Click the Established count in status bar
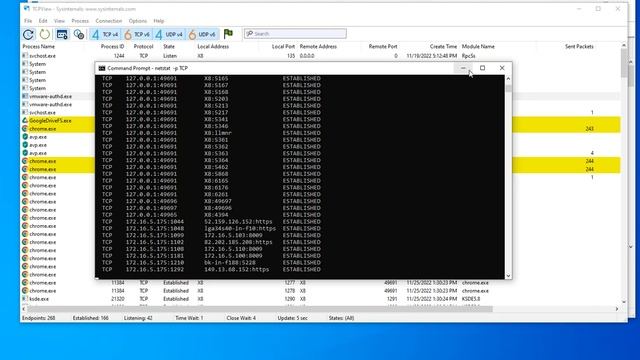This screenshot has width=640, height=360. click(x=91, y=318)
